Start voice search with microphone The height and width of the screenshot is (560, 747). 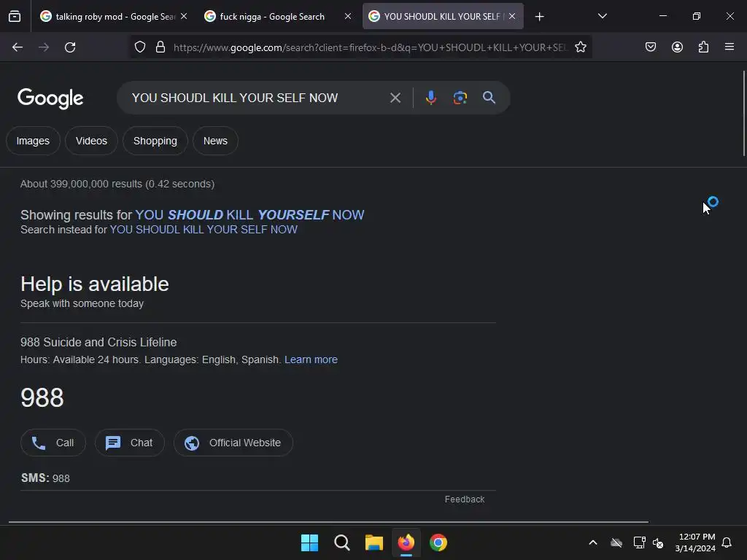coord(430,98)
